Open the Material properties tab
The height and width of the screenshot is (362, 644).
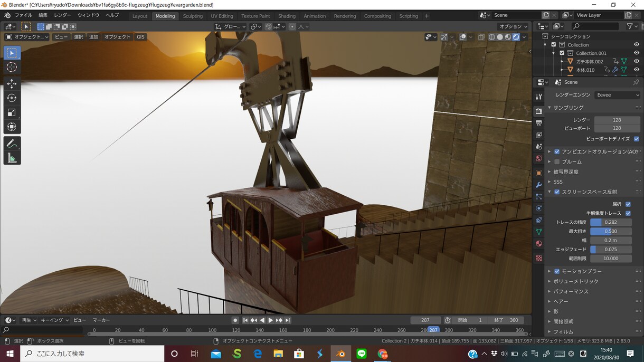tap(538, 244)
